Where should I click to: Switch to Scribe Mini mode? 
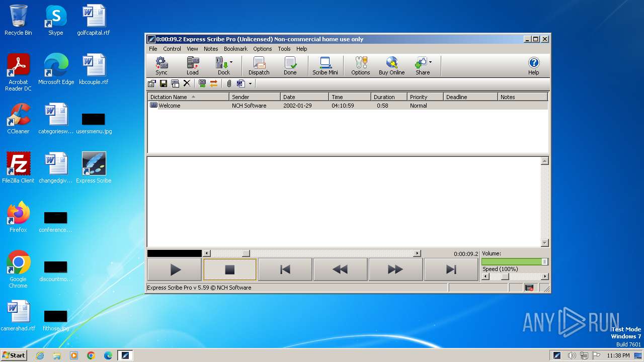pyautogui.click(x=325, y=66)
